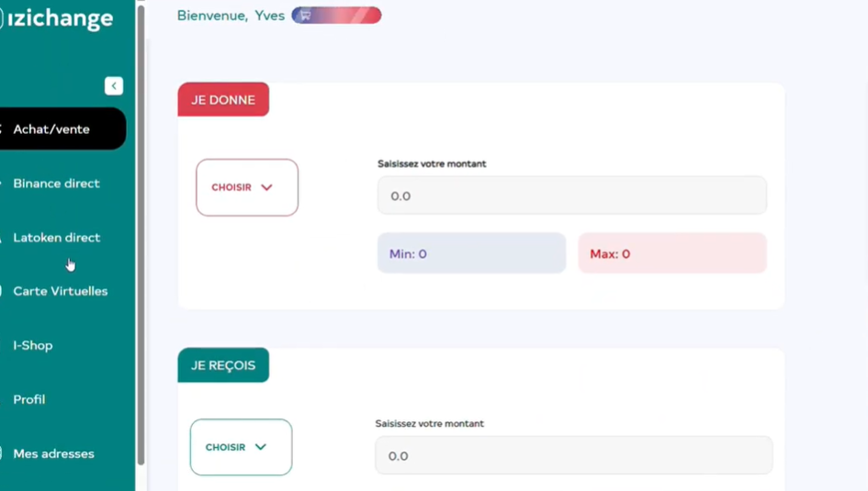Viewport: 868px width, 491px height.
Task: Open the I-Shop section
Action: [x=33, y=345]
